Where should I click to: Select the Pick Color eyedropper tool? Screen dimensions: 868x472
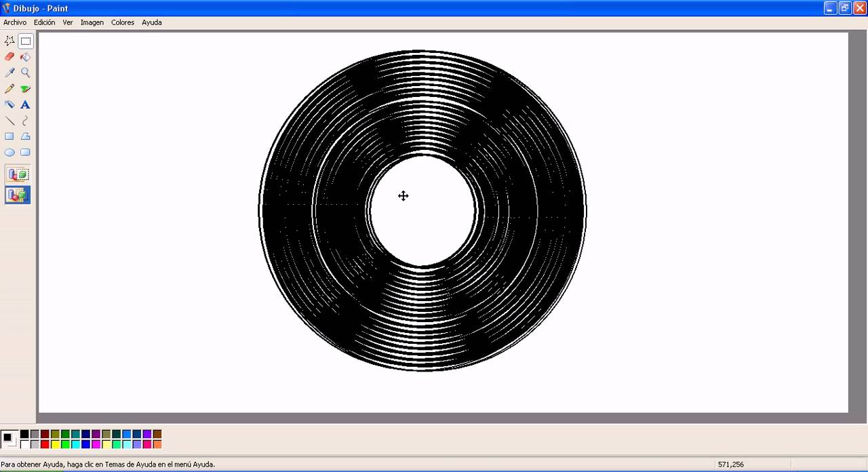(x=9, y=73)
